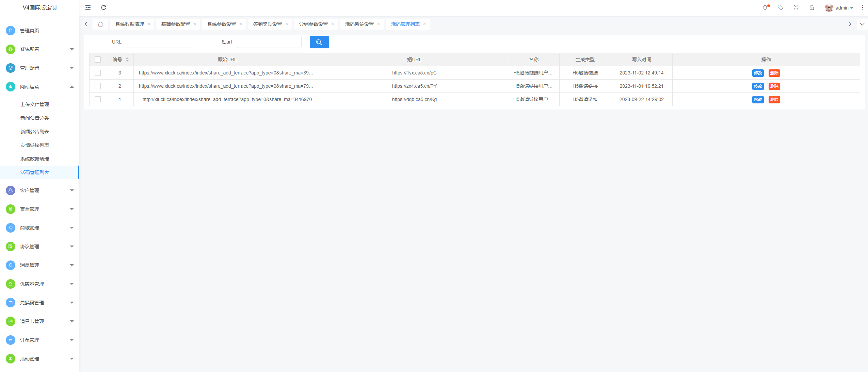Screen dimensions: 868x372
Task: Click 删除 button for row 1
Action: click(x=774, y=100)
